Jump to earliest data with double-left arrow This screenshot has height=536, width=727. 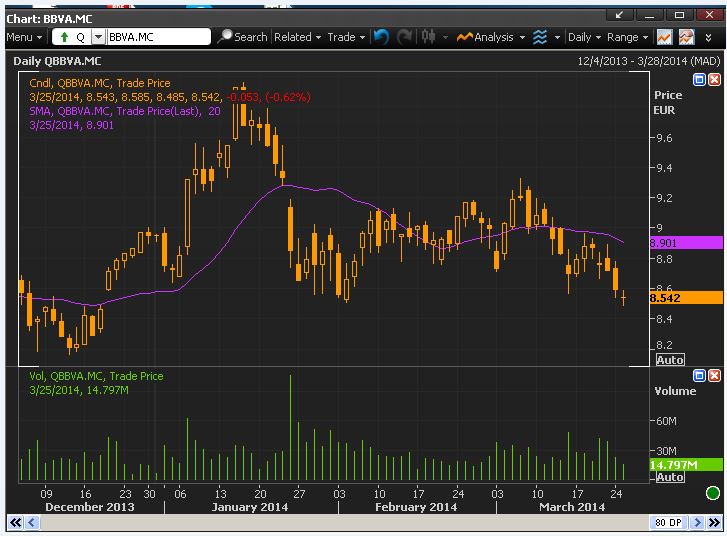click(15, 523)
